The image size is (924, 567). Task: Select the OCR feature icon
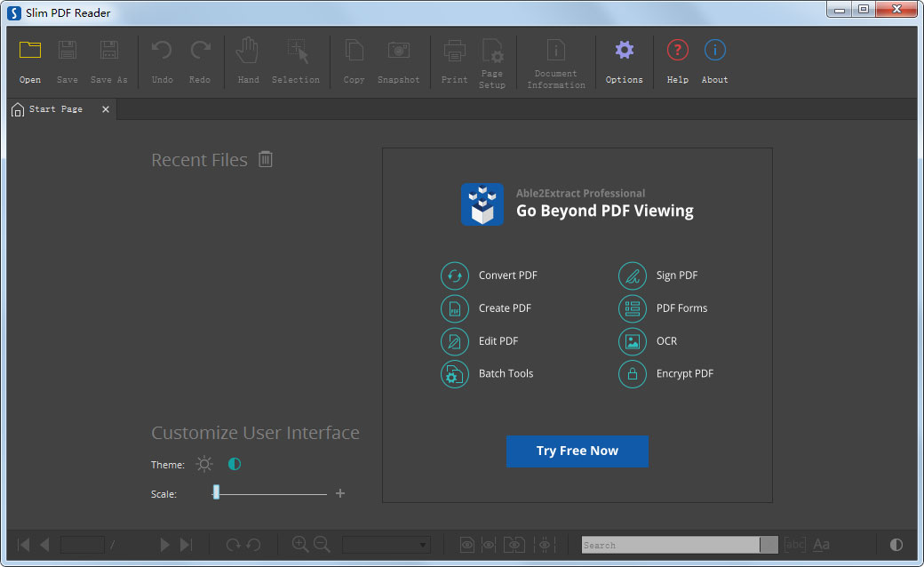[633, 341]
